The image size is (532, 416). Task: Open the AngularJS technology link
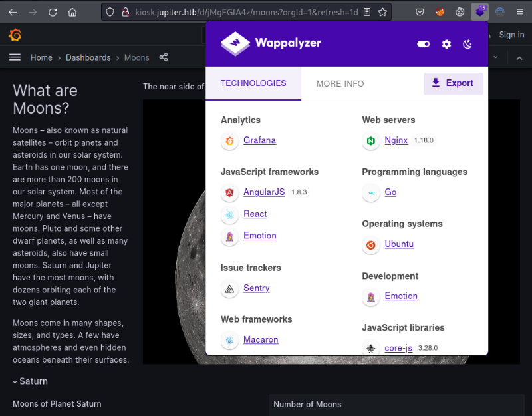tap(264, 192)
